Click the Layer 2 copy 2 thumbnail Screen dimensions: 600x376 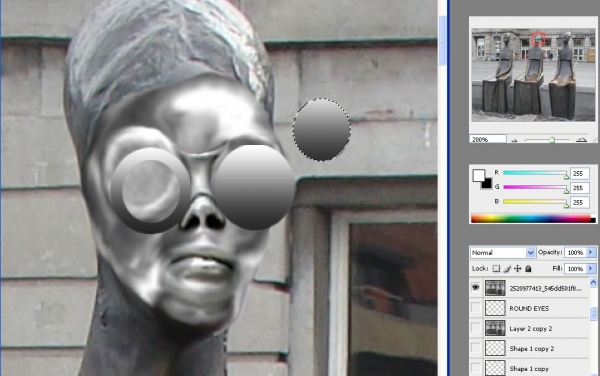495,328
